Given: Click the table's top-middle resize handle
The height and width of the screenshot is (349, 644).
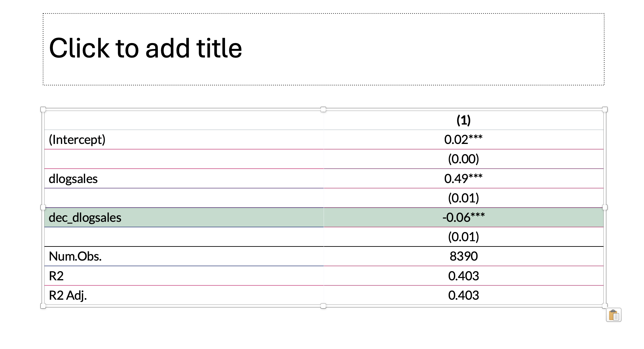Looking at the screenshot, I should pos(323,109).
